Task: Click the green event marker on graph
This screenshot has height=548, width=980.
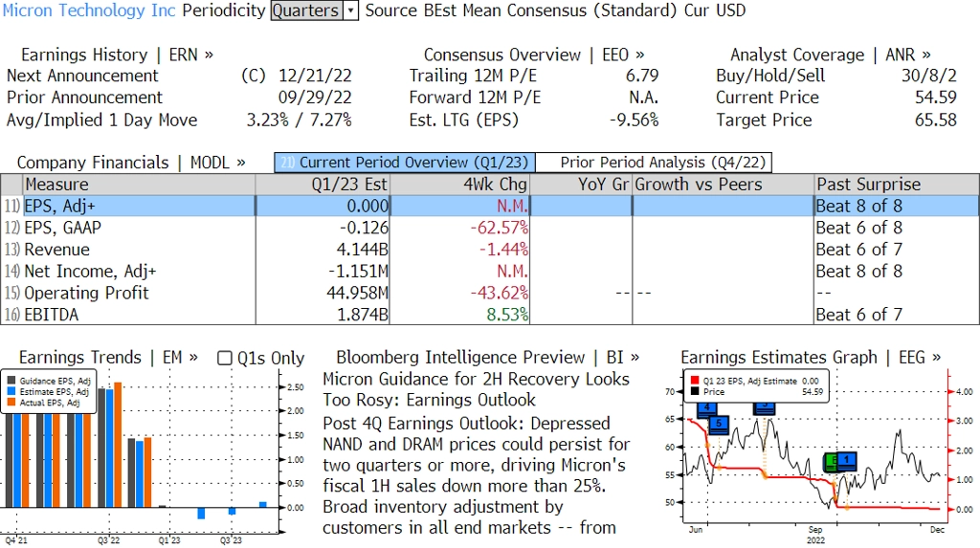Action: coord(831,462)
